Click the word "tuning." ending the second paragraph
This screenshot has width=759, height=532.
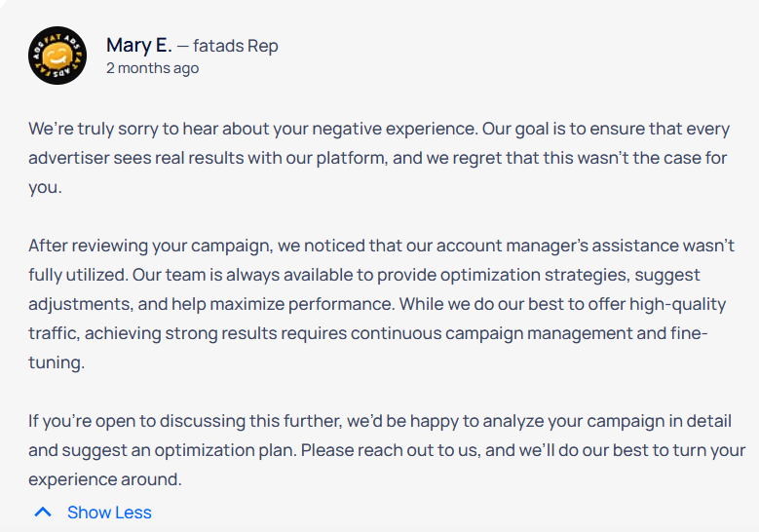click(57, 362)
